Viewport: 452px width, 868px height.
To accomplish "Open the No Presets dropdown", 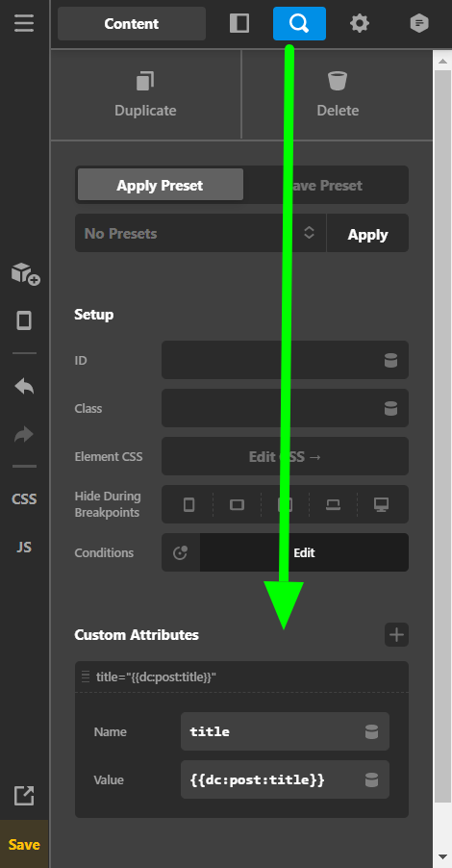I will [200, 233].
